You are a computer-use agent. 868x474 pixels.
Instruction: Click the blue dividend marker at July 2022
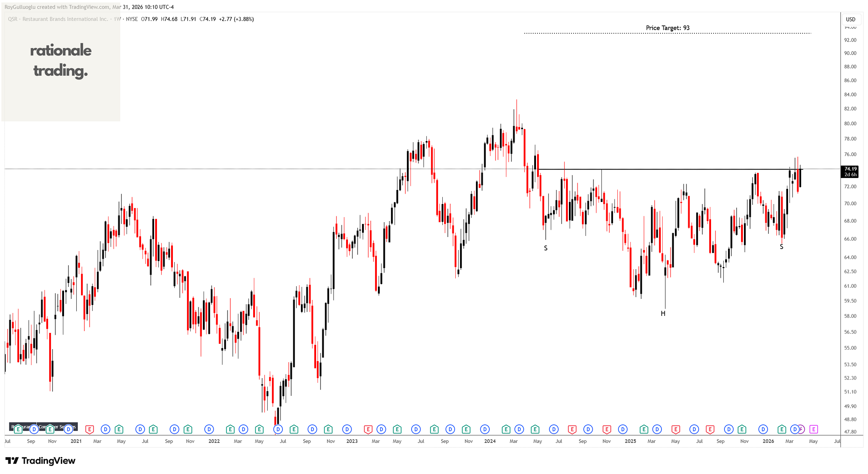[x=278, y=429]
